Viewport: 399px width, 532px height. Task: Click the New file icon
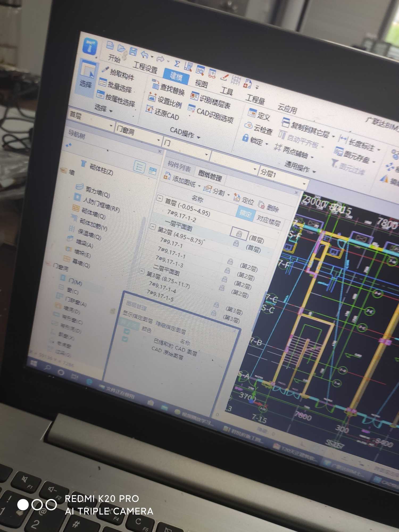[110, 45]
